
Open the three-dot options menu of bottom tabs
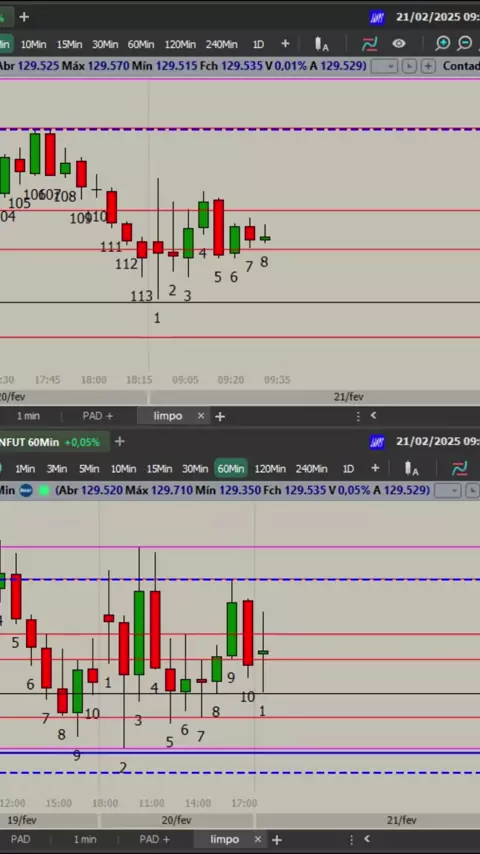(x=351, y=839)
